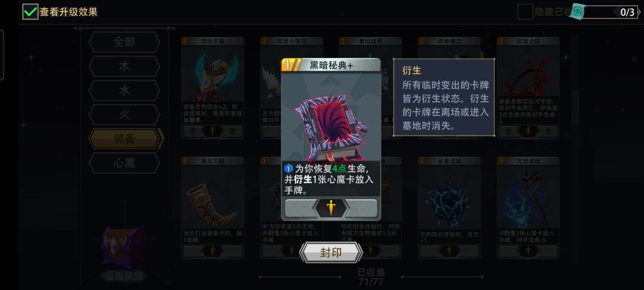
Task: Select the 虹吸之环 ring card
Action: (x=528, y=88)
